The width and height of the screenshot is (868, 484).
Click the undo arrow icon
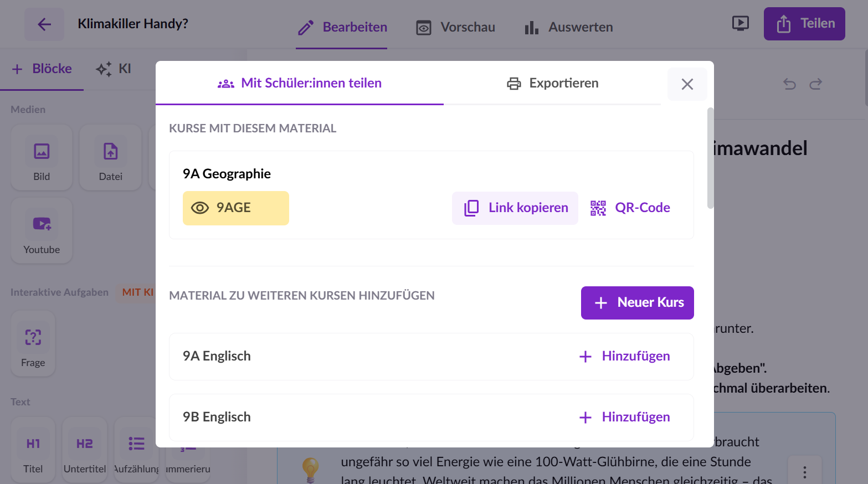tap(789, 84)
